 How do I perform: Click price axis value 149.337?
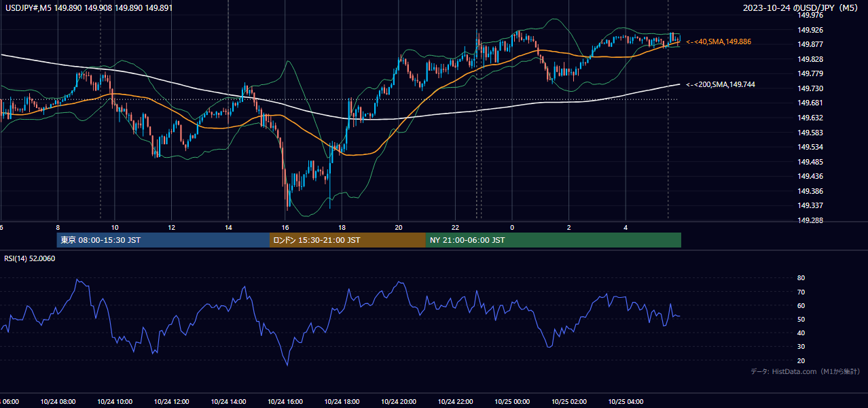coord(810,205)
